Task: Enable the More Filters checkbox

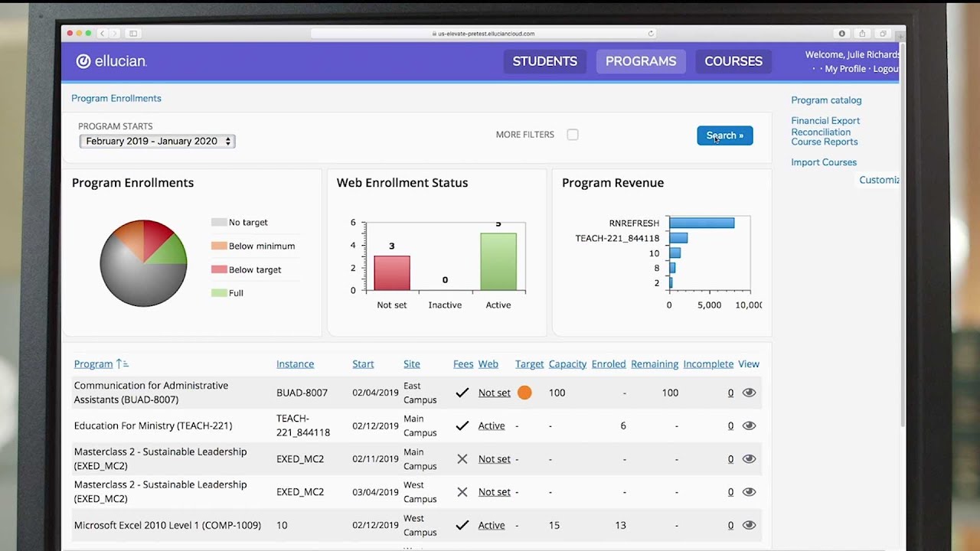Action: pos(573,135)
